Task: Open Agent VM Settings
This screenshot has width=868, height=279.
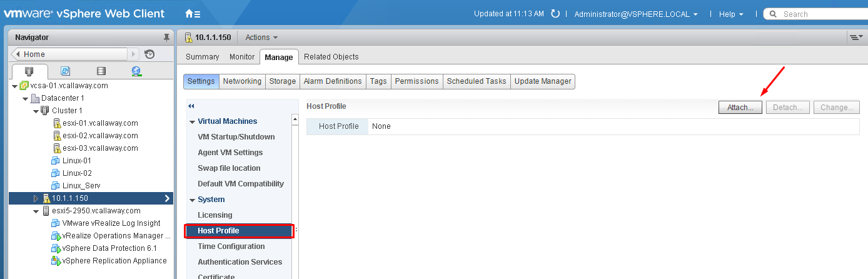Action: coord(230,153)
